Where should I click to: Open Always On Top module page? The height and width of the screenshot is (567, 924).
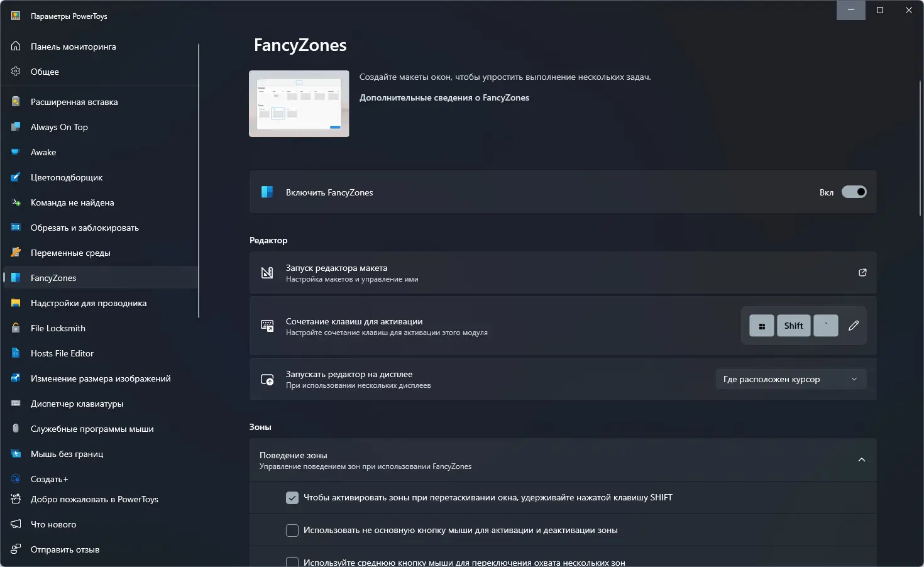pos(101,127)
